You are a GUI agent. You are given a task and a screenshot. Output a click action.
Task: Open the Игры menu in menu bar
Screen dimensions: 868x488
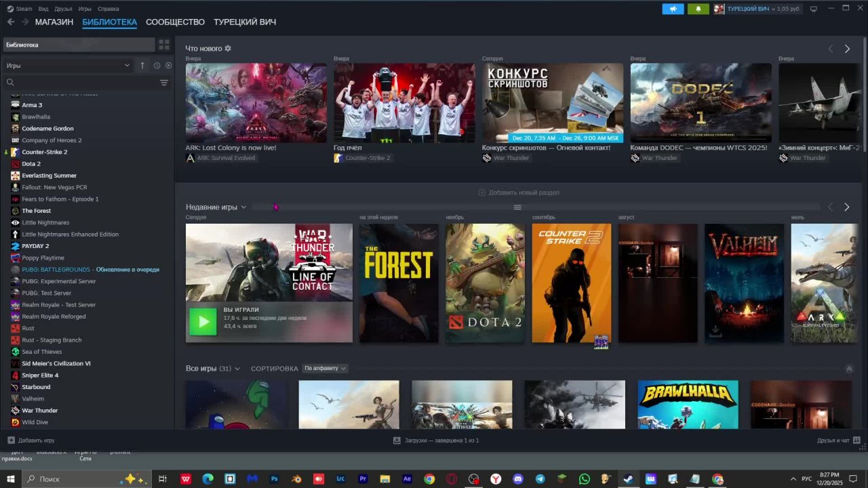point(85,9)
